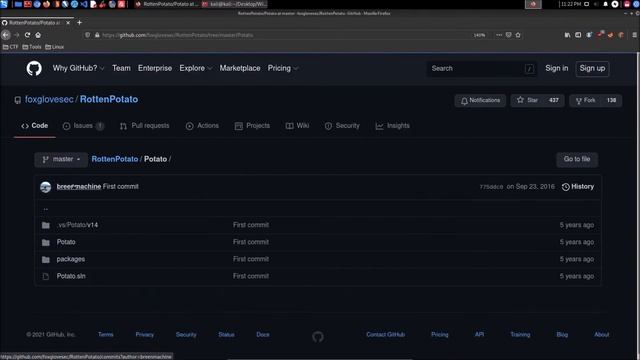Open the Actions tab
This screenshot has width=640, height=360.
(x=202, y=126)
